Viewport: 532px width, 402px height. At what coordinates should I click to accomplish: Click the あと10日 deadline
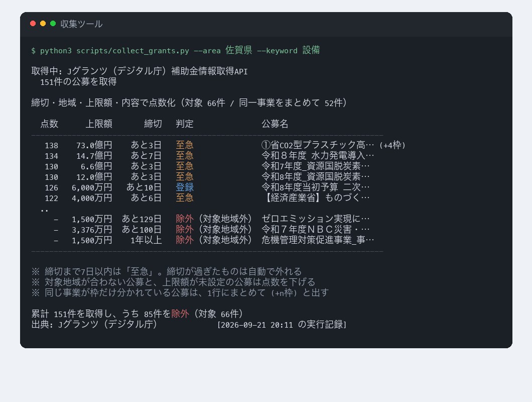144,187
